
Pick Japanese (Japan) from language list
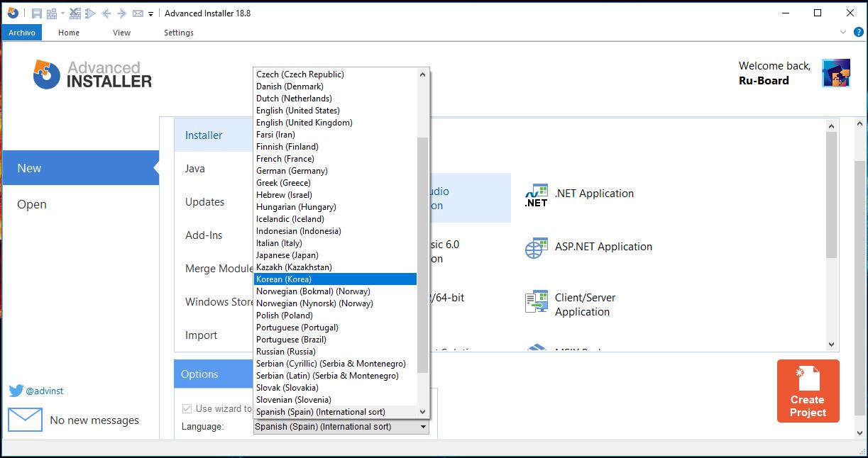pyautogui.click(x=335, y=255)
